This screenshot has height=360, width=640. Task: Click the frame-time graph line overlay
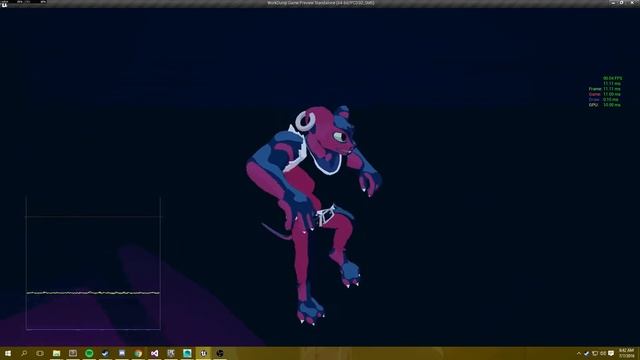93,293
